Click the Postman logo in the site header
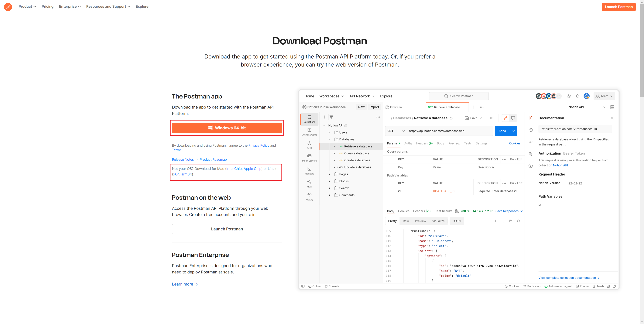 tap(8, 7)
